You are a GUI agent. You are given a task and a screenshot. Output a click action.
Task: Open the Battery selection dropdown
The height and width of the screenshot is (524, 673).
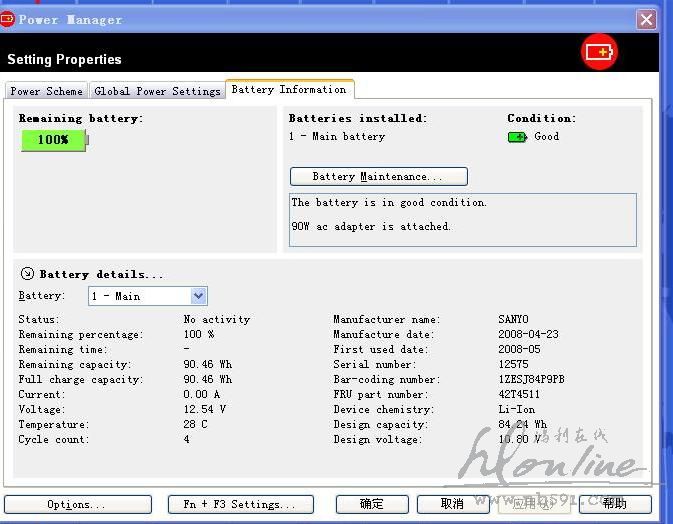click(198, 296)
